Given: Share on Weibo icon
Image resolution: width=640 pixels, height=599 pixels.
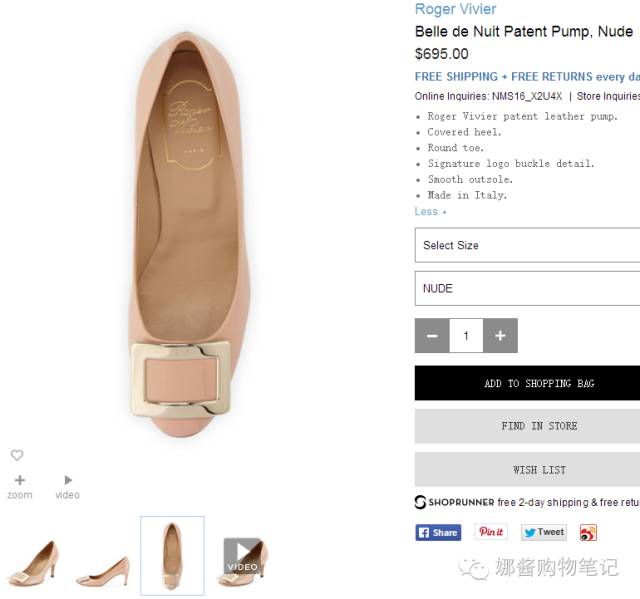Looking at the screenshot, I should (588, 532).
